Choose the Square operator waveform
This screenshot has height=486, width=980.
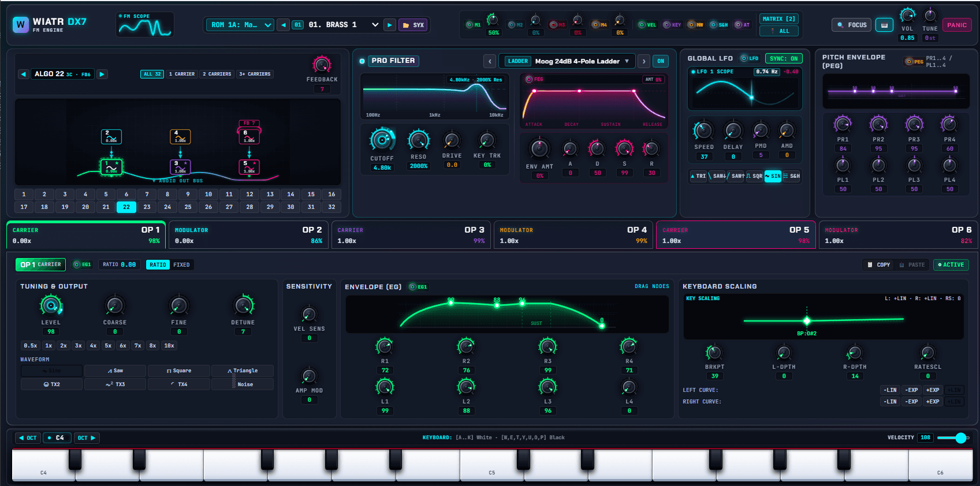coord(179,371)
